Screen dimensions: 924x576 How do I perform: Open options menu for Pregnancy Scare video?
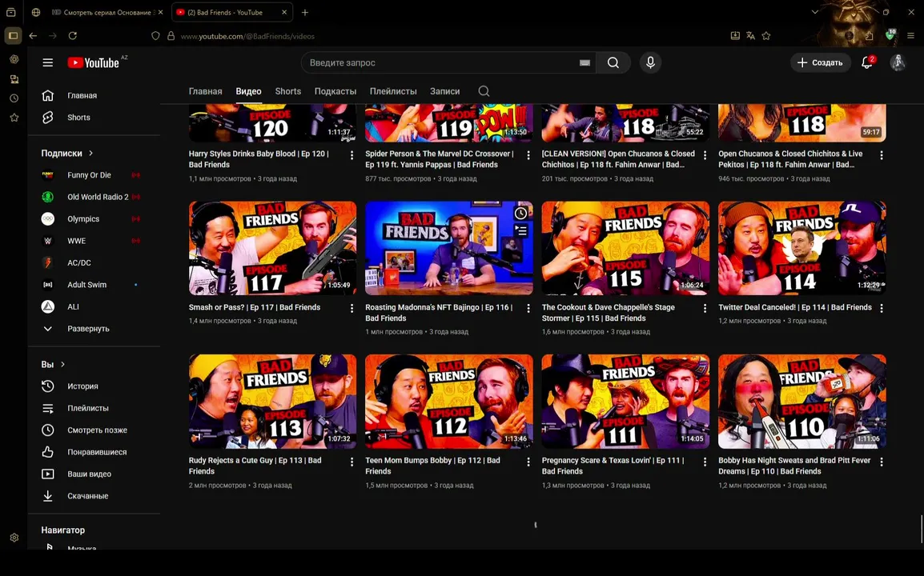pos(705,462)
